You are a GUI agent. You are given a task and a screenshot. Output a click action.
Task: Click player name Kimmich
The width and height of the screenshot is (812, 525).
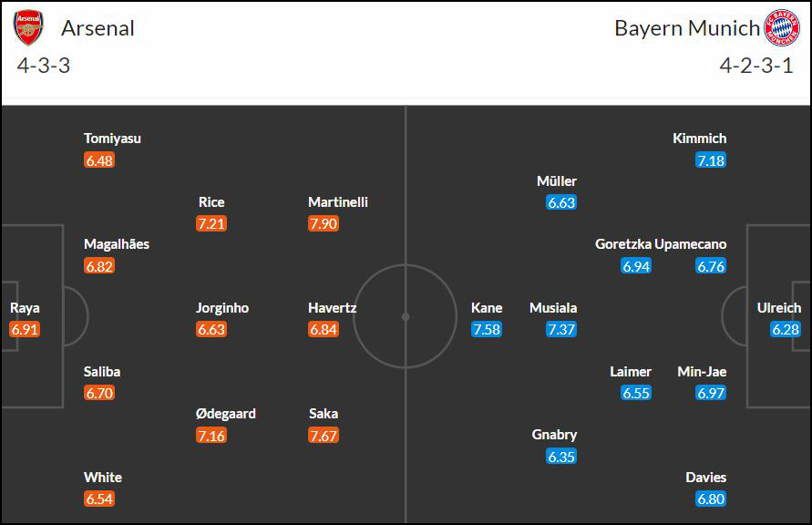[700, 139]
